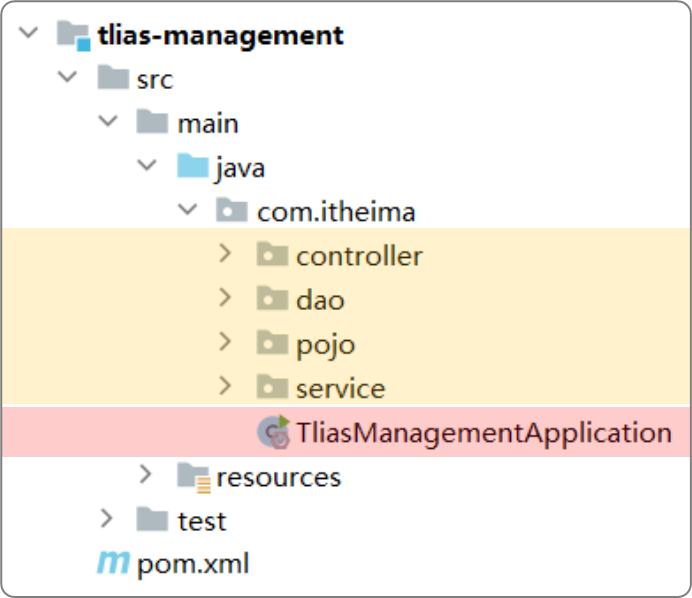Click the controller package folder icon
This screenshot has width=692, height=598.
coord(272,256)
